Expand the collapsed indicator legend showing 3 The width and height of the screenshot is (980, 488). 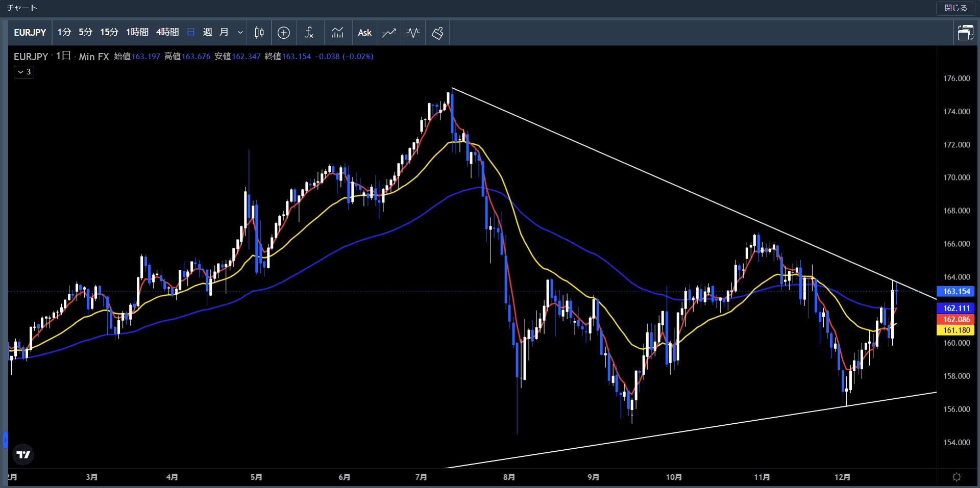24,72
